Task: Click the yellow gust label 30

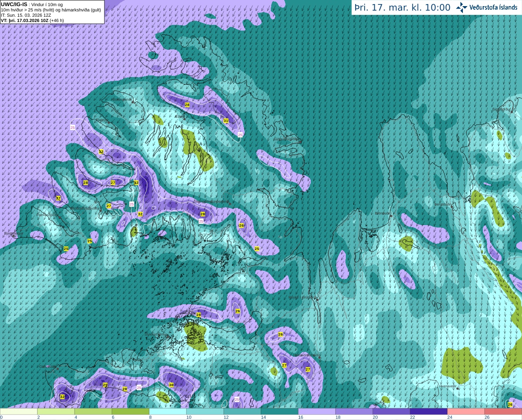Action: 171,385
